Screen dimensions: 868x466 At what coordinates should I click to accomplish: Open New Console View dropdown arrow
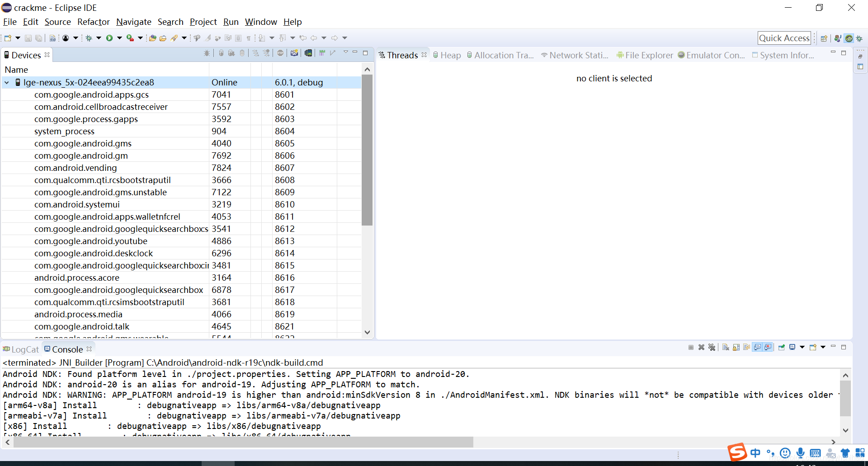coord(823,347)
